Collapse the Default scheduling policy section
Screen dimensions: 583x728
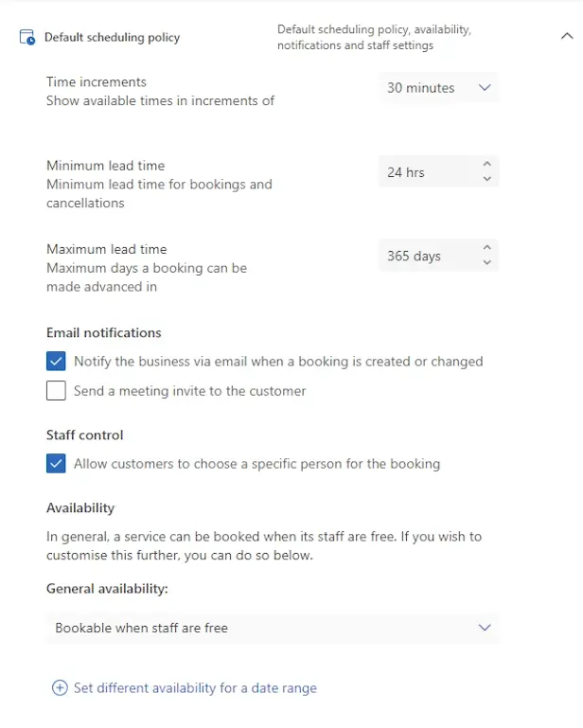tap(566, 37)
